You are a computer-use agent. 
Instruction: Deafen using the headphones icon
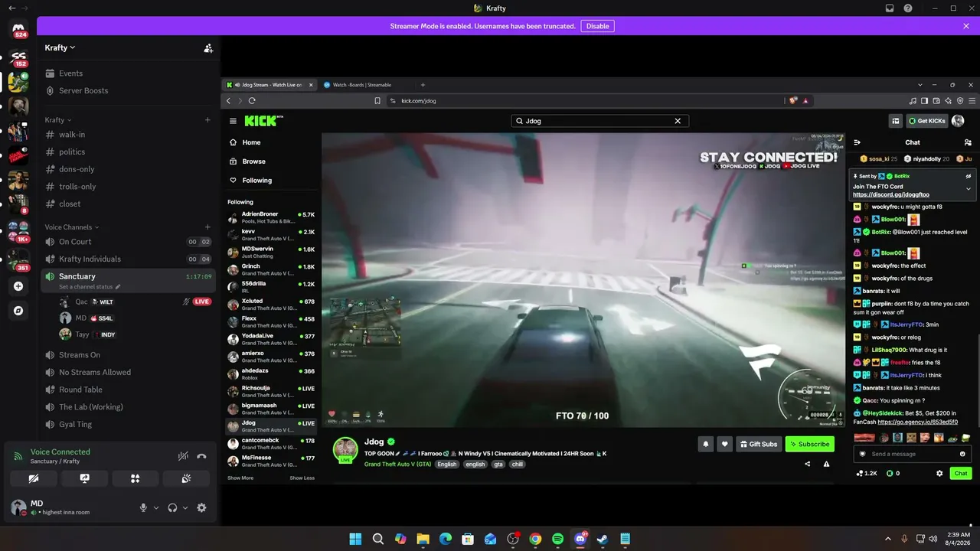pyautogui.click(x=172, y=507)
